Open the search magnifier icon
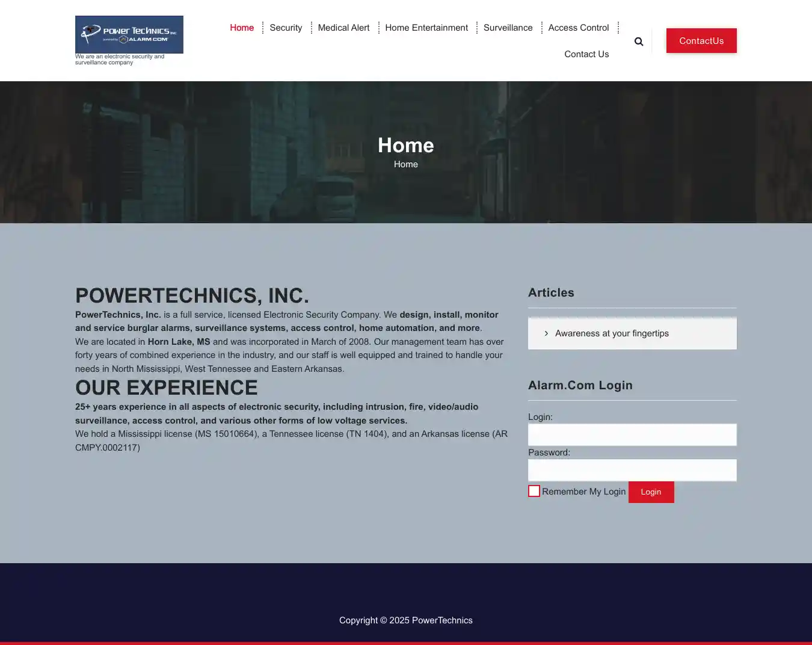The width and height of the screenshot is (812, 645). pyautogui.click(x=639, y=42)
